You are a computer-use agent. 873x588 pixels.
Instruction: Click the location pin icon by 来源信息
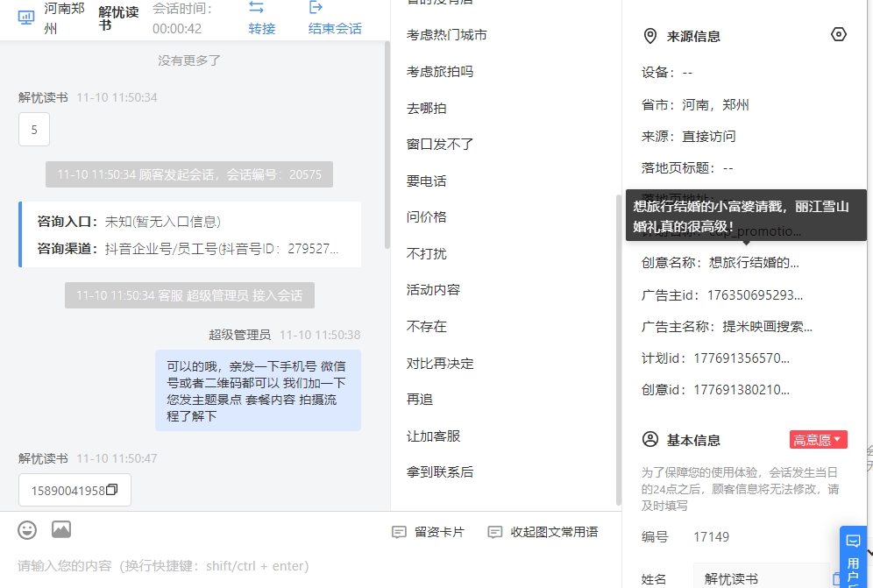[649, 36]
